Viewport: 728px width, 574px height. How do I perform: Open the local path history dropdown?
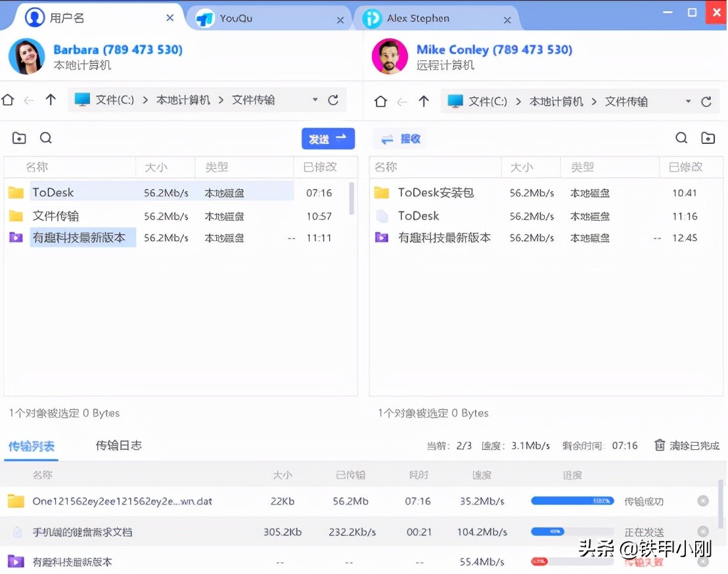(314, 99)
